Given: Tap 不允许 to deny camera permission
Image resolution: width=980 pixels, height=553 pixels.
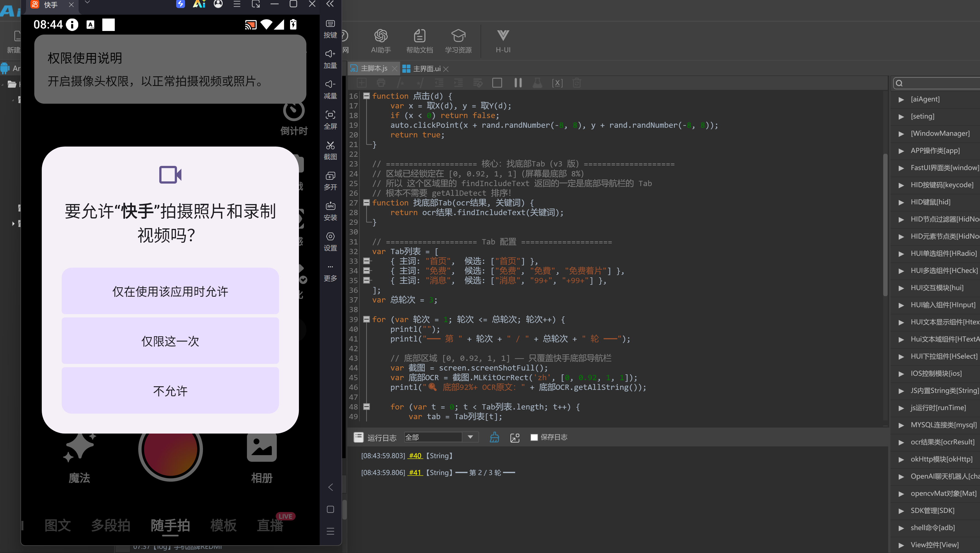Looking at the screenshot, I should 170,391.
